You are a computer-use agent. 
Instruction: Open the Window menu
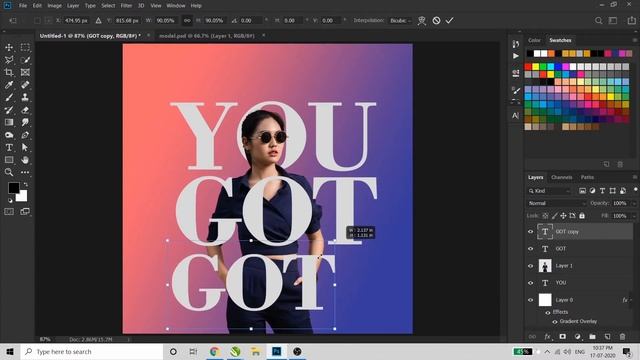(x=176, y=6)
